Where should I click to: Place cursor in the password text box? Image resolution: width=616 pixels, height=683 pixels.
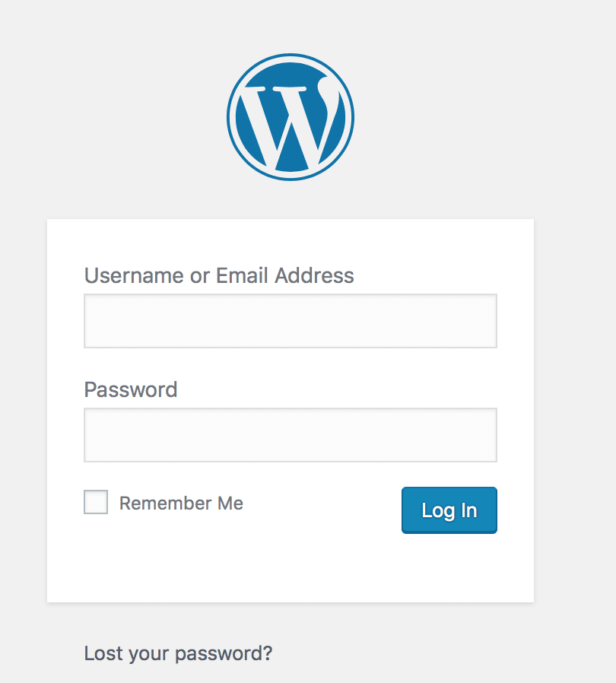[291, 435]
